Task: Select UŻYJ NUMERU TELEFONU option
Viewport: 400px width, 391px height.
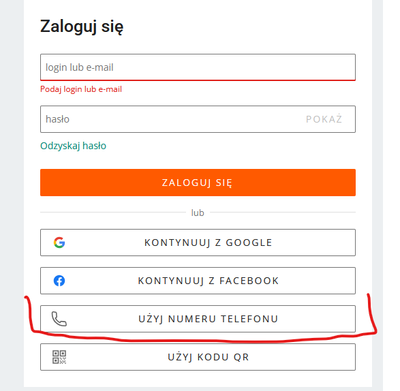Action: click(x=198, y=319)
